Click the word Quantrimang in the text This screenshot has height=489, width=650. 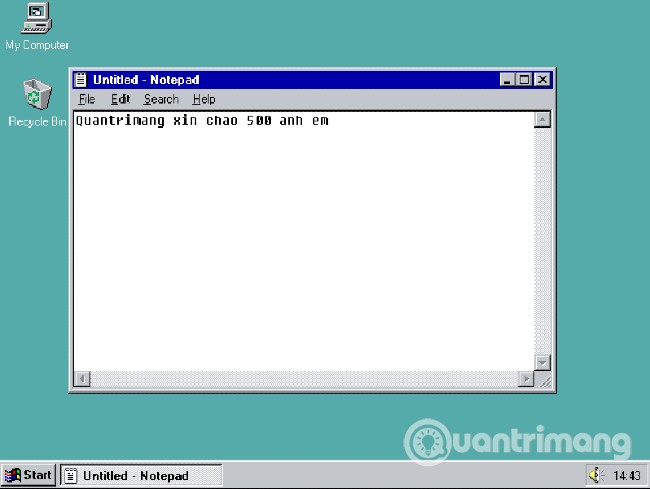click(x=120, y=121)
